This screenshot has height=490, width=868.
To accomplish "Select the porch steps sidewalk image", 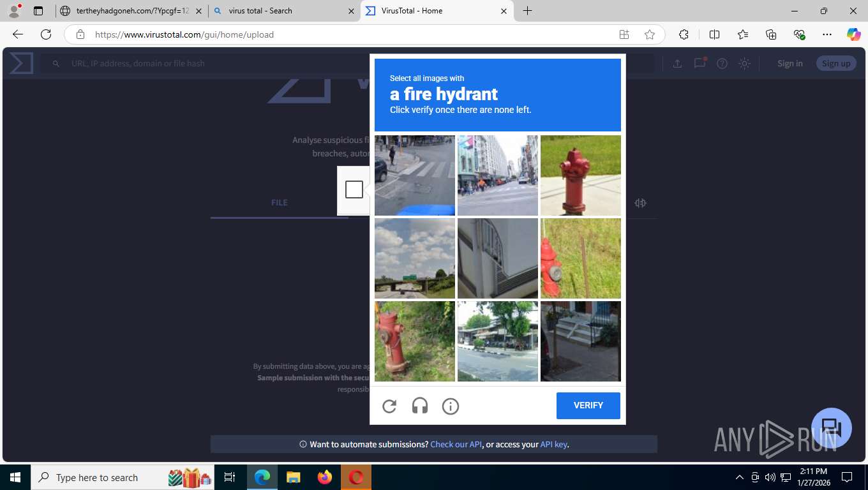I will (581, 341).
